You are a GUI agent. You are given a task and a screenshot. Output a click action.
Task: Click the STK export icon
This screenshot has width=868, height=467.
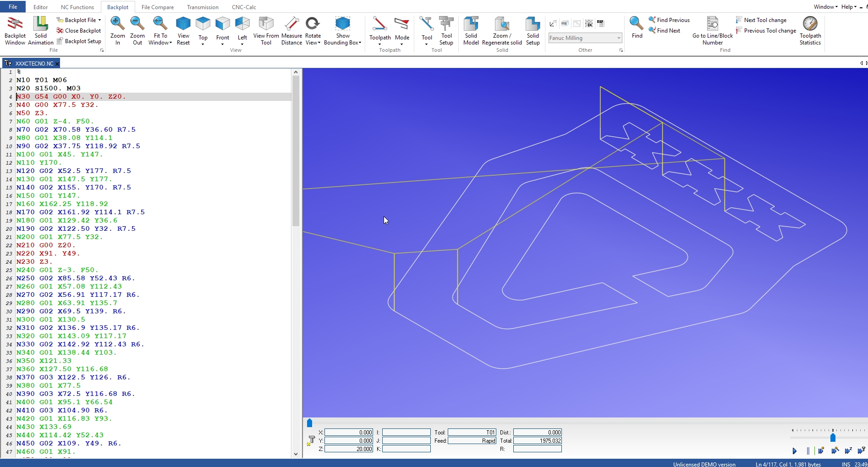tap(589, 23)
